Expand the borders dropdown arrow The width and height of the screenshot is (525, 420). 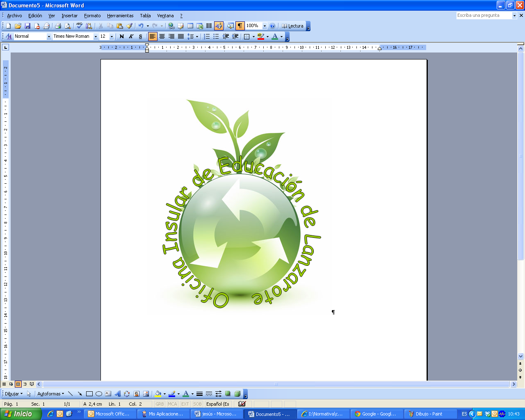click(x=253, y=37)
